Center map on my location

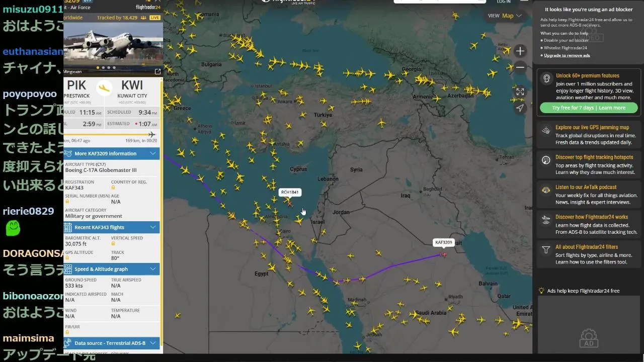point(520,108)
